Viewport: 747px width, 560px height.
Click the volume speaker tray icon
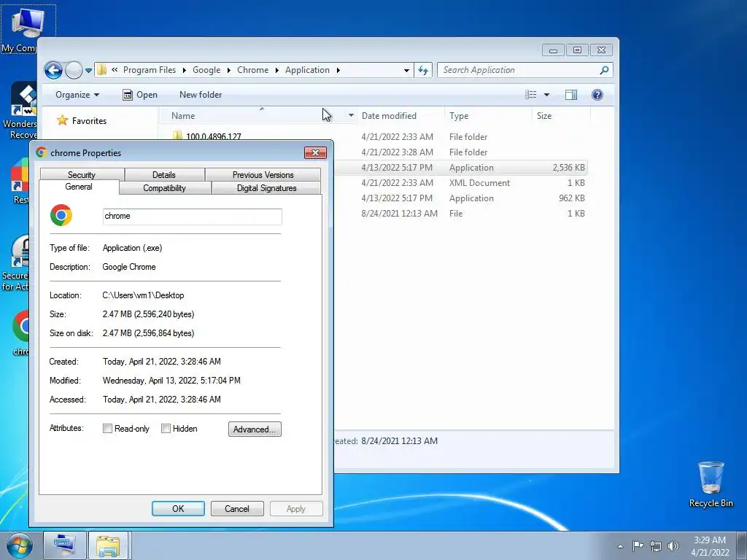(673, 546)
